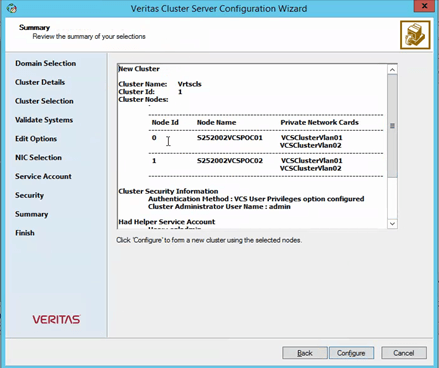Click 'Cluster Security Information' heading
Viewport: 439px width, 368px height.
coord(168,191)
